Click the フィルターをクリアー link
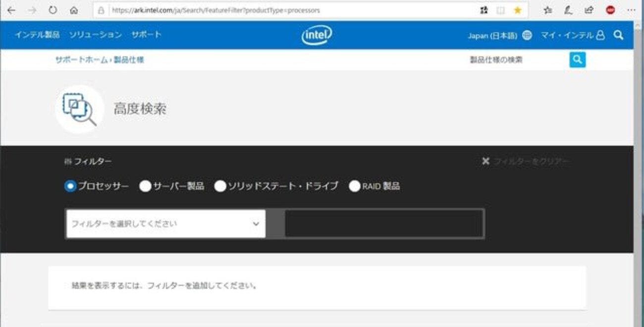 point(532,162)
